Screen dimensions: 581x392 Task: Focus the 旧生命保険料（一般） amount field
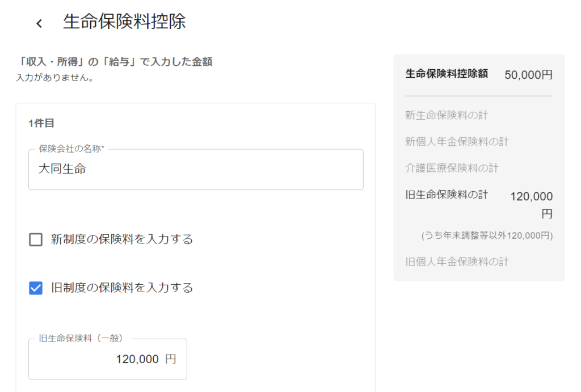(108, 359)
